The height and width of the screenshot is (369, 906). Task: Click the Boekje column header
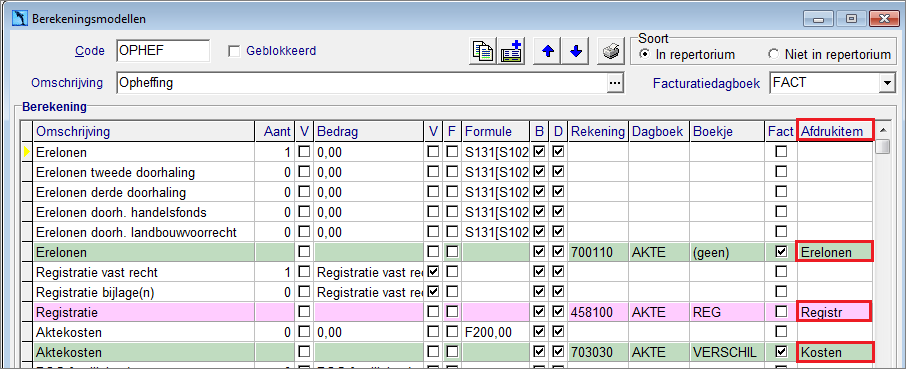point(728,132)
